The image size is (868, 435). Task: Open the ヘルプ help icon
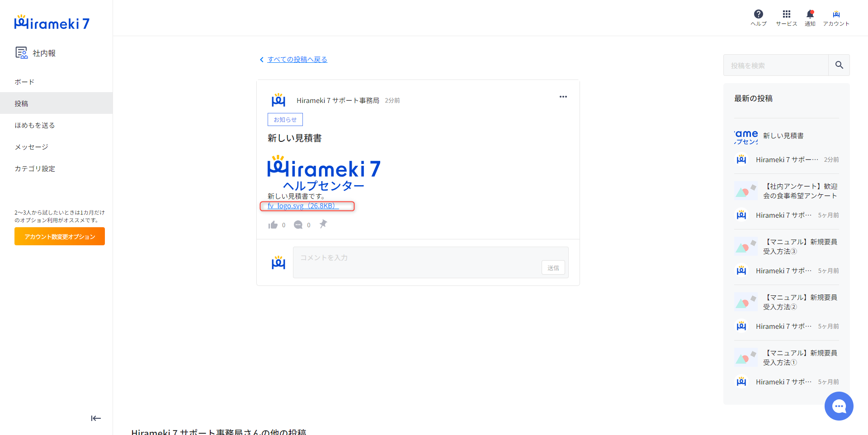[759, 18]
